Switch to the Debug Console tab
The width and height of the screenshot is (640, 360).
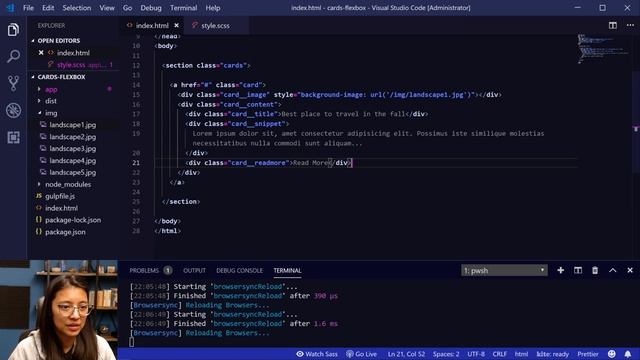[239, 270]
